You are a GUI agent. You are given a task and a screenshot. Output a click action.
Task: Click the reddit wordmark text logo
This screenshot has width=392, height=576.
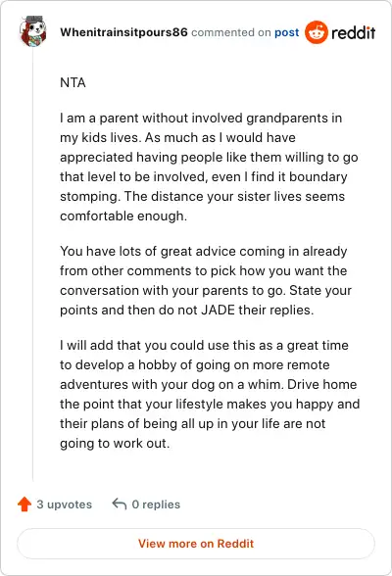tap(353, 32)
